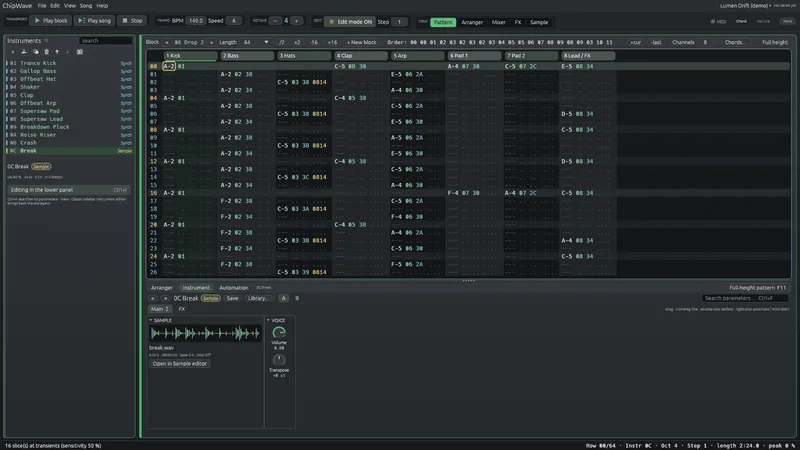Click the 3 Hats channel header

pos(304,56)
